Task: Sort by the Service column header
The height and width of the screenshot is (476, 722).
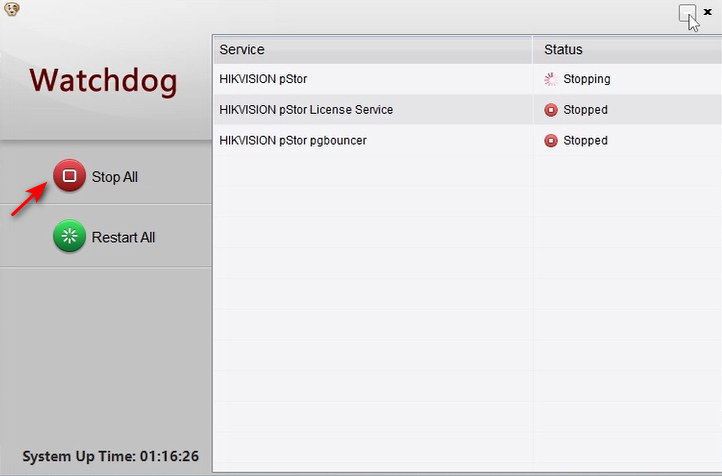Action: pos(372,49)
